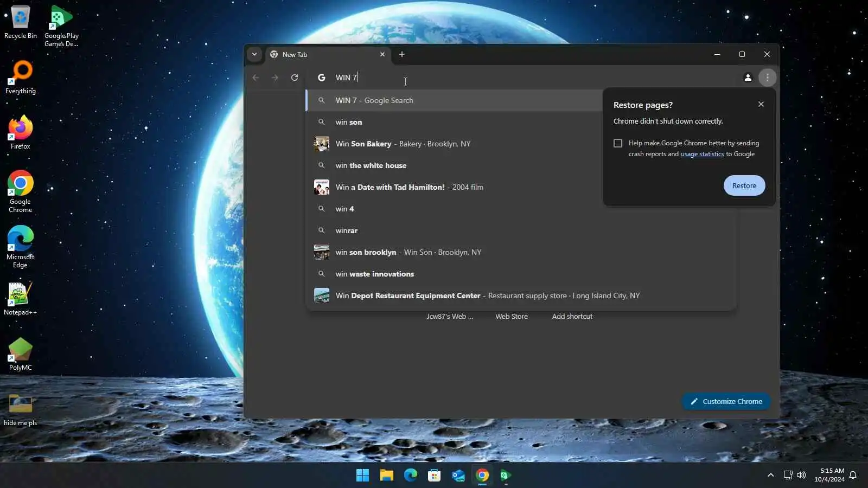This screenshot has height=488, width=868.
Task: Choose 'win waste innovations' suggestion
Action: coord(521,274)
